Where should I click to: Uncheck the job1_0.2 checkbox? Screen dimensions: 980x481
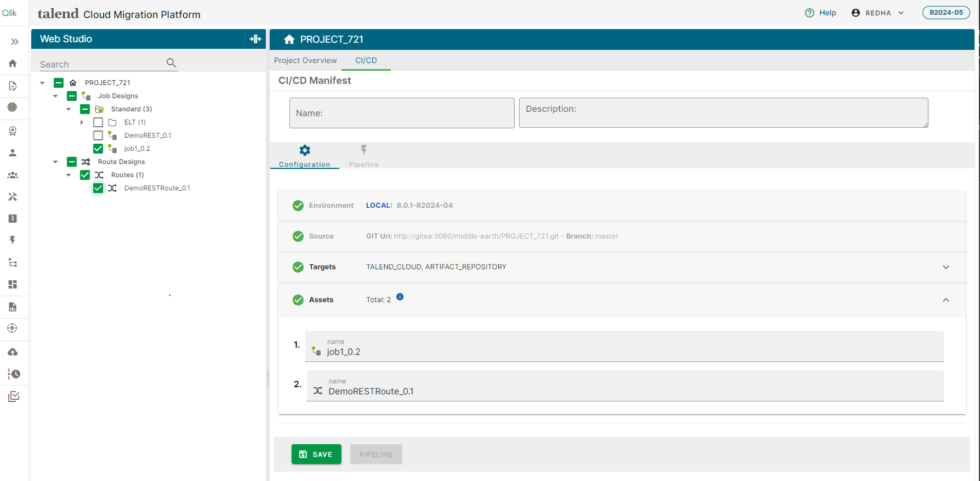click(x=98, y=149)
